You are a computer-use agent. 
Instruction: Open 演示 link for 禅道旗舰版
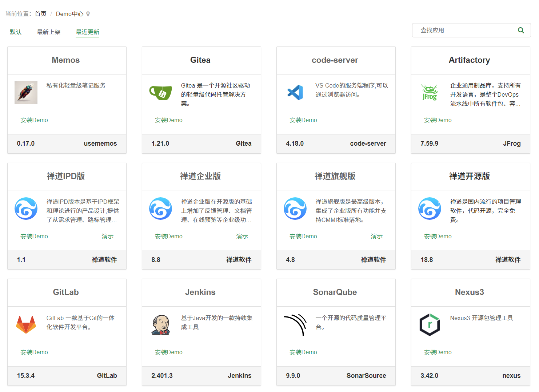tap(376, 236)
